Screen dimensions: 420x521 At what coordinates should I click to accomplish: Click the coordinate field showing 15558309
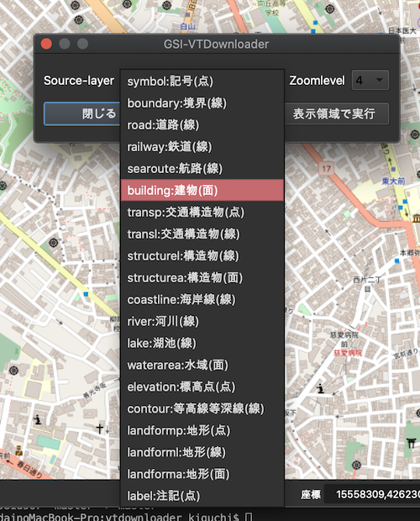point(372,494)
